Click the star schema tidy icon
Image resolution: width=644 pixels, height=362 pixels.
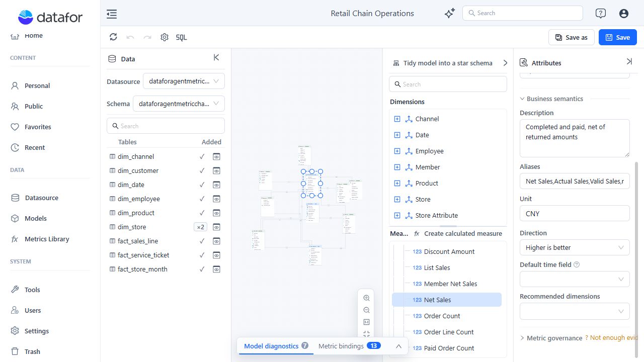pos(396,63)
